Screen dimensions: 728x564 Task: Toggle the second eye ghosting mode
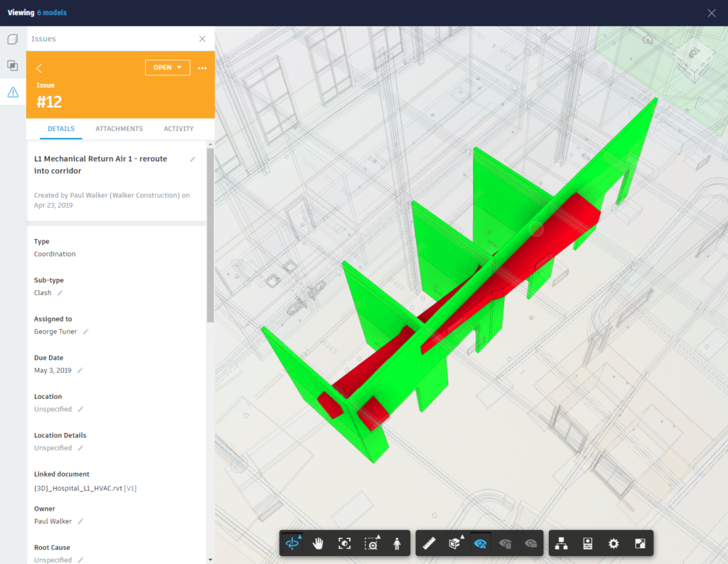[x=505, y=543]
